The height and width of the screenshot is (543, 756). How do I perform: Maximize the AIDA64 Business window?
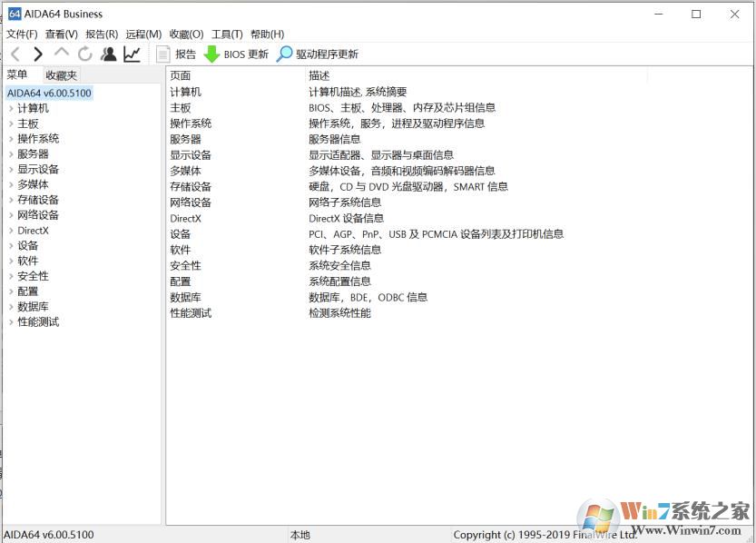click(x=696, y=14)
